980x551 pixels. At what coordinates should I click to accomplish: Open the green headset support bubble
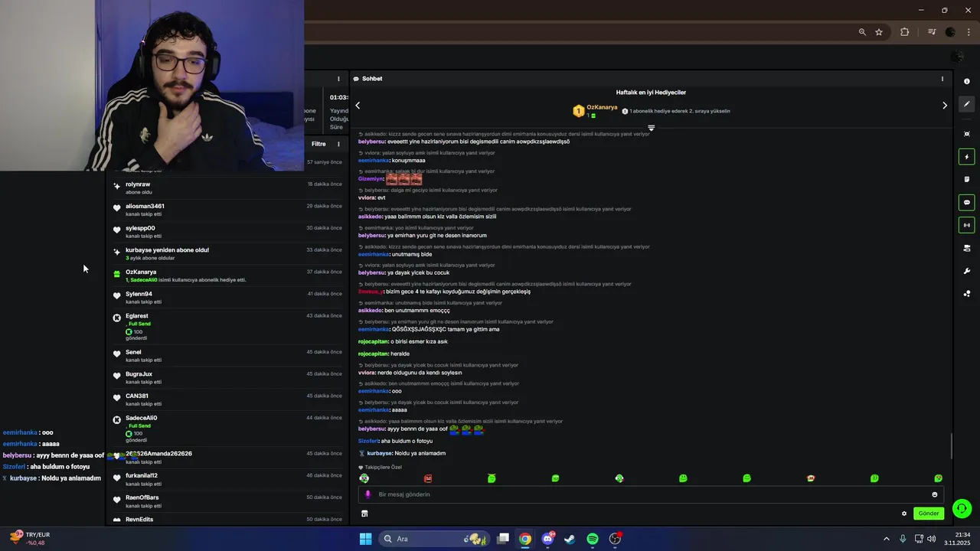coord(962,508)
